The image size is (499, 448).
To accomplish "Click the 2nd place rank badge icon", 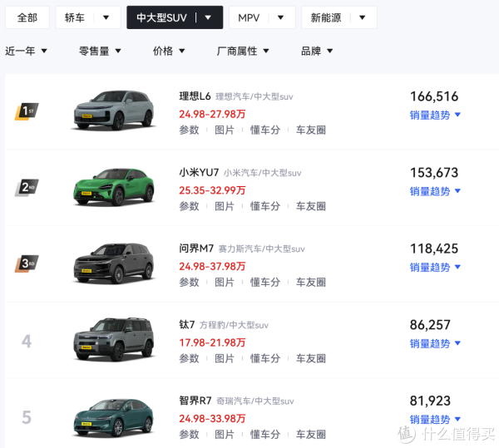I will pos(27,188).
